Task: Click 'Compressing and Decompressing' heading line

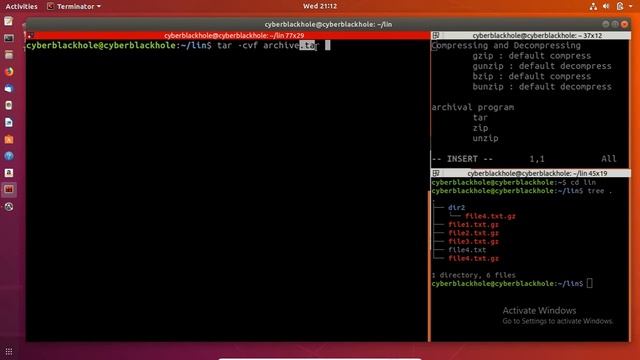Action: point(506,45)
